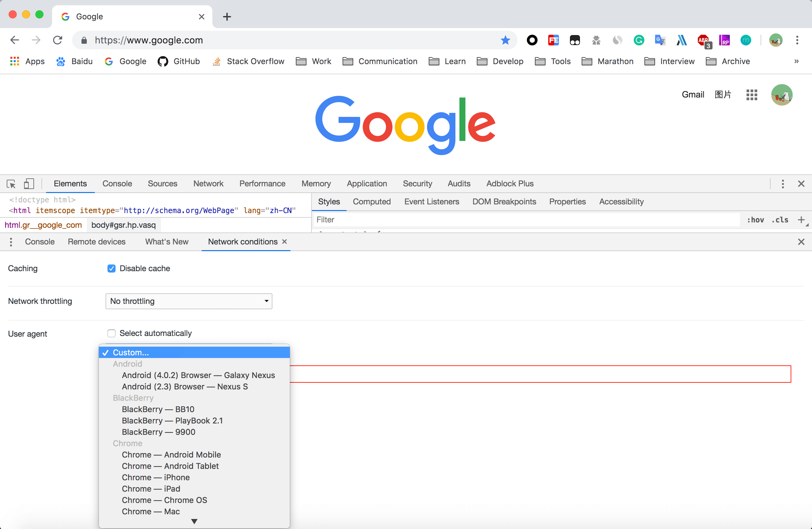Toggle the :hov element state button
Screen dimensions: 812x529
pos(755,220)
